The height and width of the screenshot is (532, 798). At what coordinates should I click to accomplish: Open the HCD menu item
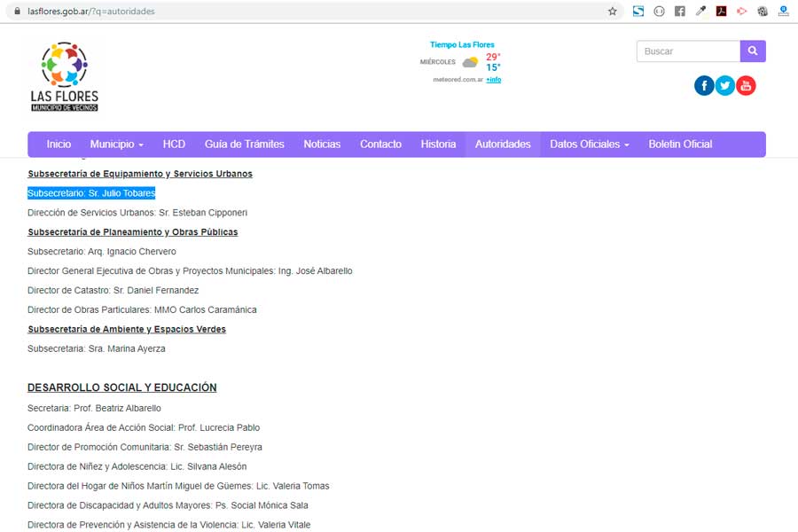(174, 144)
